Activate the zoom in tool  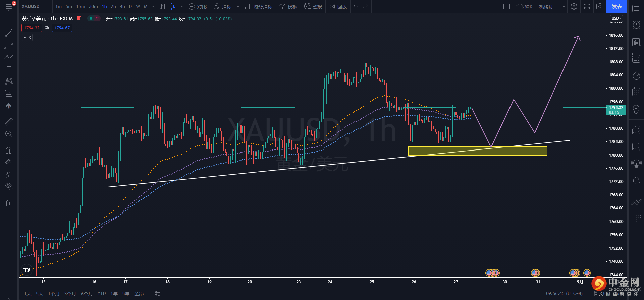click(9, 134)
